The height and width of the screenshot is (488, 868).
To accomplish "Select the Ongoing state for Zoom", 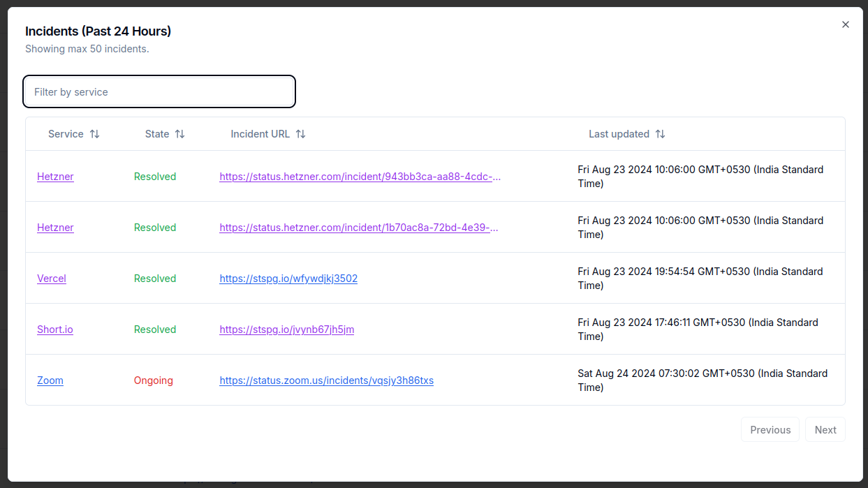I will point(154,380).
